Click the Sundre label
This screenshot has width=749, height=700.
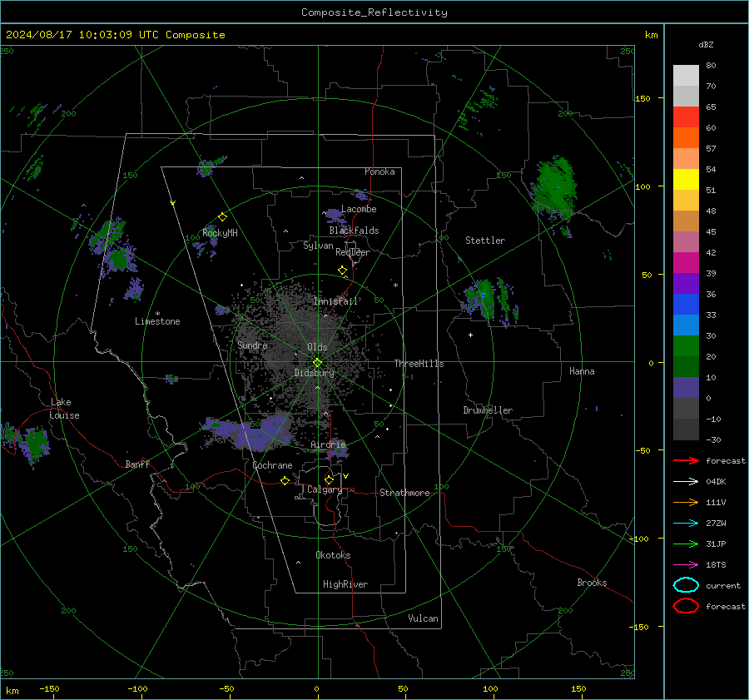252,345
